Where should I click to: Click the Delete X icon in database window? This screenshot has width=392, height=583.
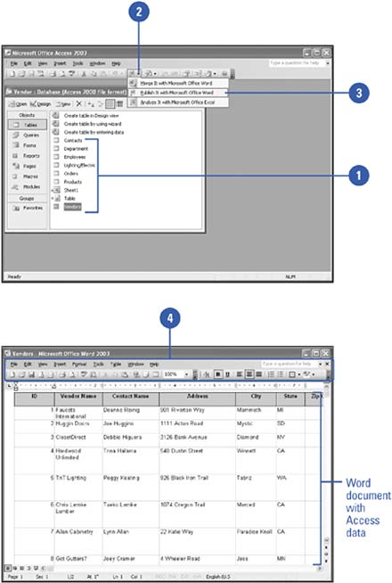[x=78, y=103]
